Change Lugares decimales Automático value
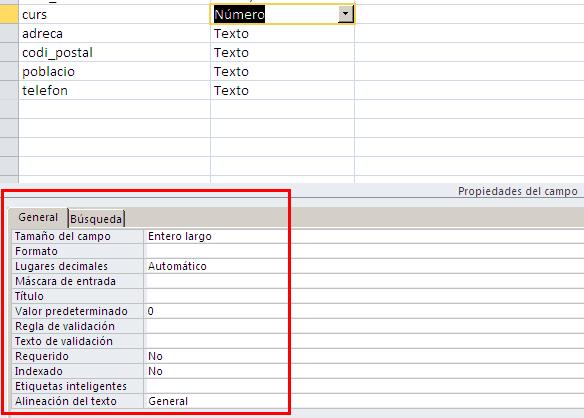 364,266
